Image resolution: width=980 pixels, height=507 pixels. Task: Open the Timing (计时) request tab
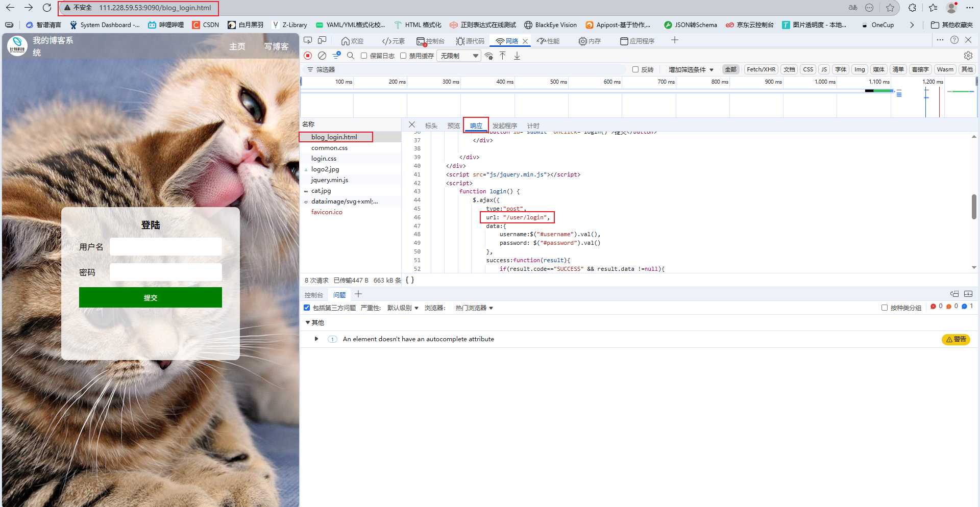(533, 125)
